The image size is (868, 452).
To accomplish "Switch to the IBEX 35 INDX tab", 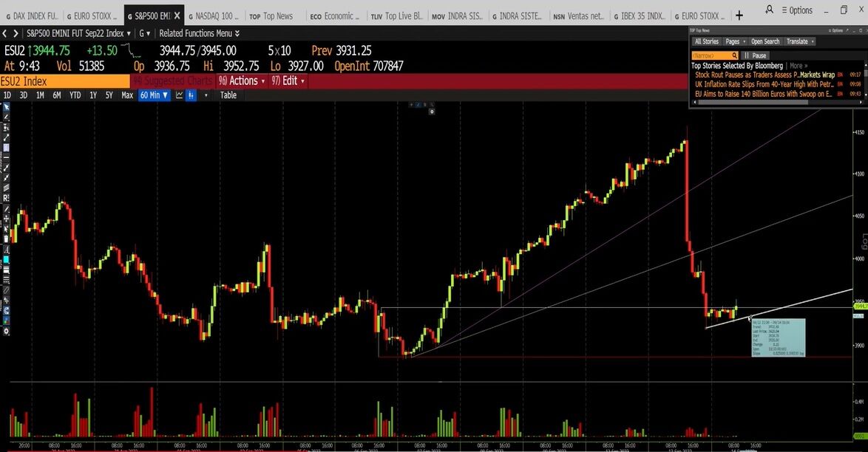I will point(639,16).
